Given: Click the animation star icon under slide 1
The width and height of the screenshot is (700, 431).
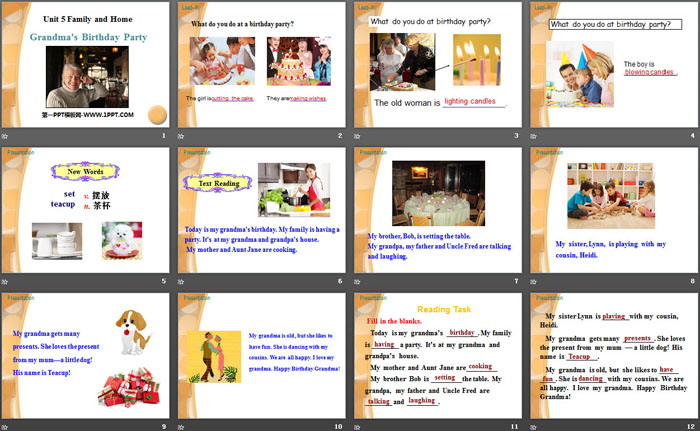Looking at the screenshot, I should 4,136.
